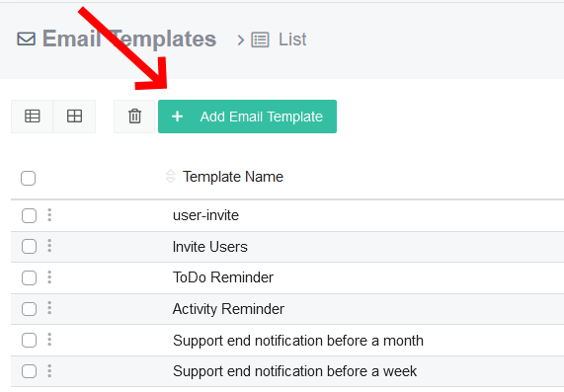Expand row options for Support end notification before a week
The image size is (564, 392).
pos(49,371)
